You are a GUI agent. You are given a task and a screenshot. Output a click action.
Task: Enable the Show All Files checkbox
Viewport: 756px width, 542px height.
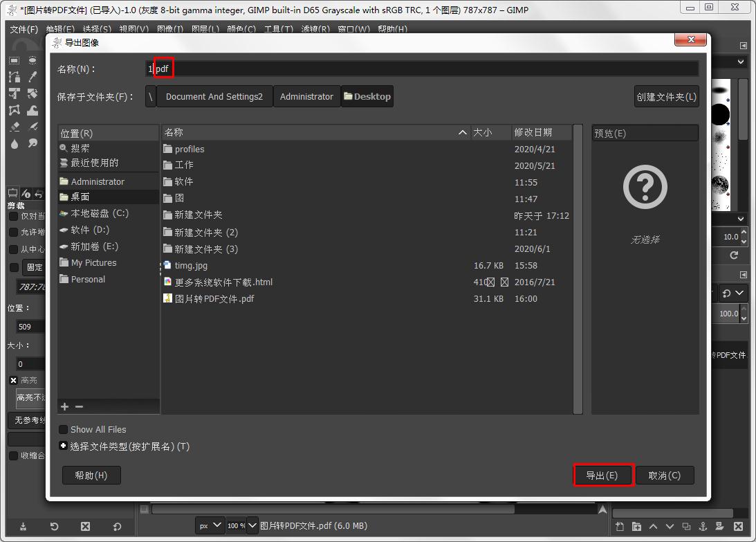click(x=63, y=429)
